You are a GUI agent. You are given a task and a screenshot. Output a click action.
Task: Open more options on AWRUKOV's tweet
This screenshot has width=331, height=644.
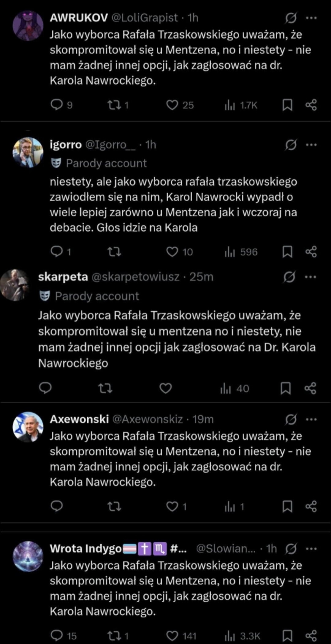[x=311, y=18]
